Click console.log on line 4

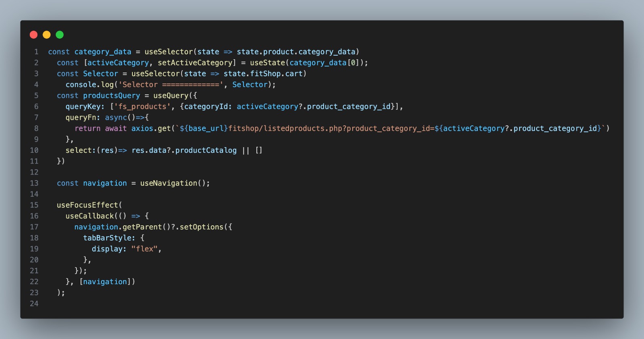pyautogui.click(x=89, y=85)
